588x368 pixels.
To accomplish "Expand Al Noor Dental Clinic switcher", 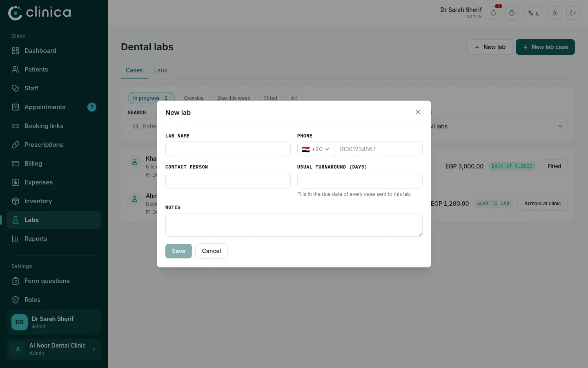I will click(x=54, y=349).
